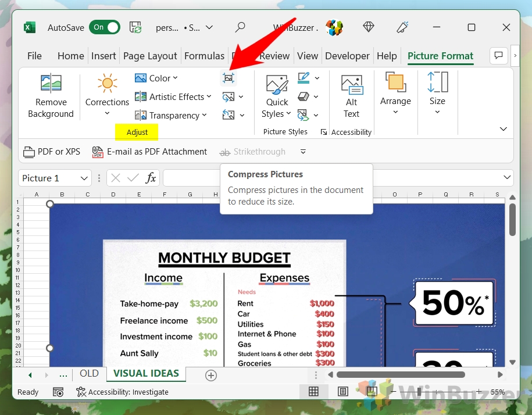Image resolution: width=532 pixels, height=415 pixels.
Task: Open Customize Quick Access Toolbar dropdown
Action: [303, 152]
